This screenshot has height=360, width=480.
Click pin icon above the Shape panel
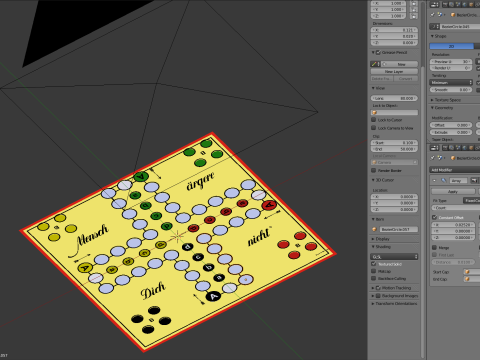click(x=433, y=15)
